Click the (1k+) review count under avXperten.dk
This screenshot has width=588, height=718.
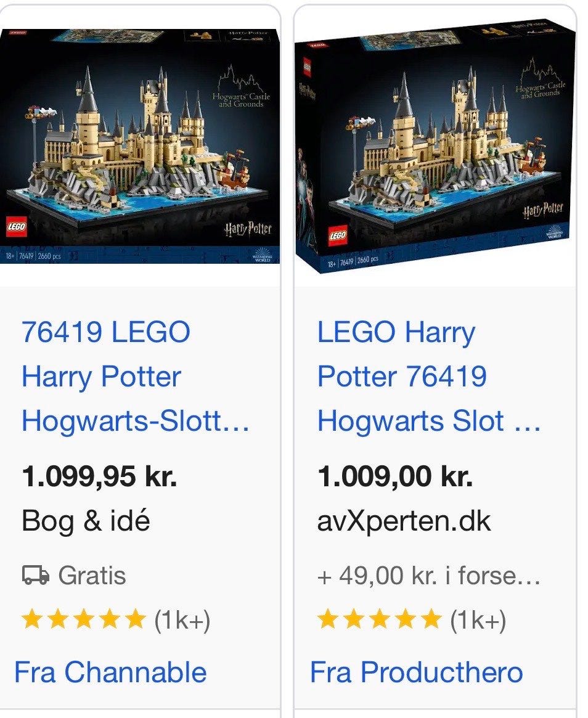(x=478, y=620)
